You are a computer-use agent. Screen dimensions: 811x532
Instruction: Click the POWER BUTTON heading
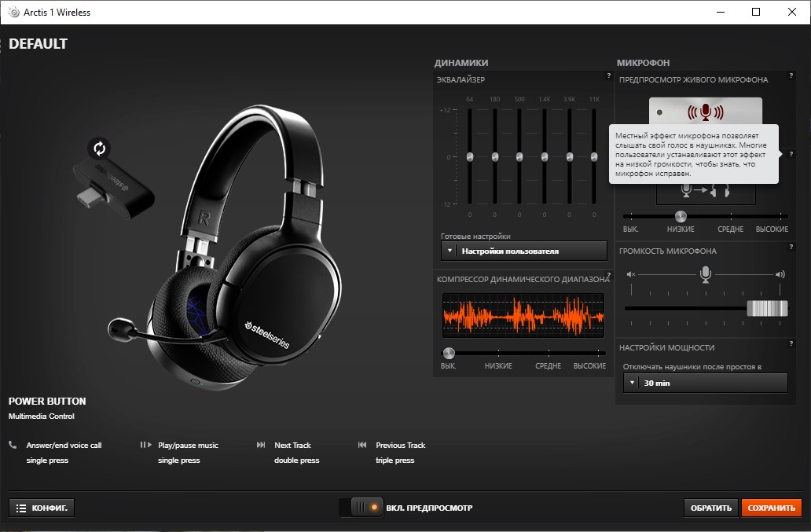click(47, 402)
